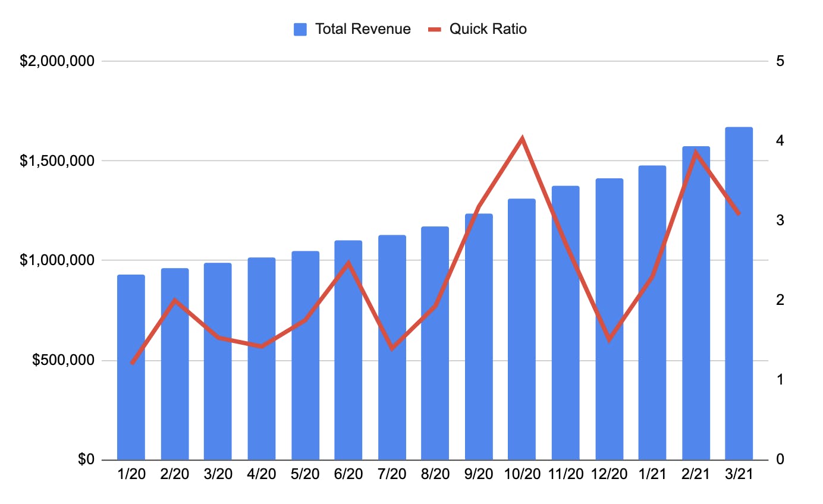This screenshot has width=823, height=504.
Task: Click the 5/20 x-axis label
Action: [x=305, y=475]
